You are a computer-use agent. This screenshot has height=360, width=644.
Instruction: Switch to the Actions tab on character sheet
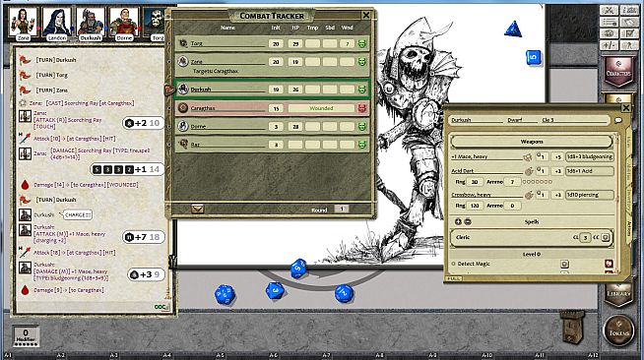click(628, 229)
